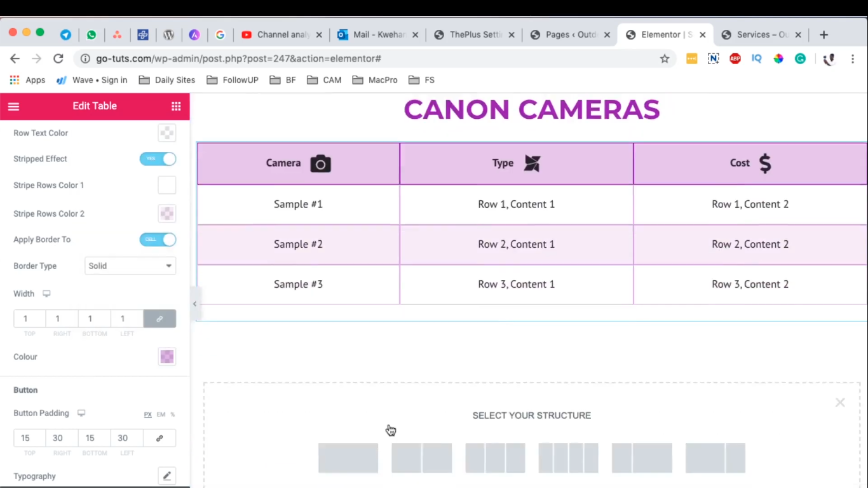This screenshot has width=868, height=488.
Task: Select PX unit for Button Padding
Action: click(147, 414)
